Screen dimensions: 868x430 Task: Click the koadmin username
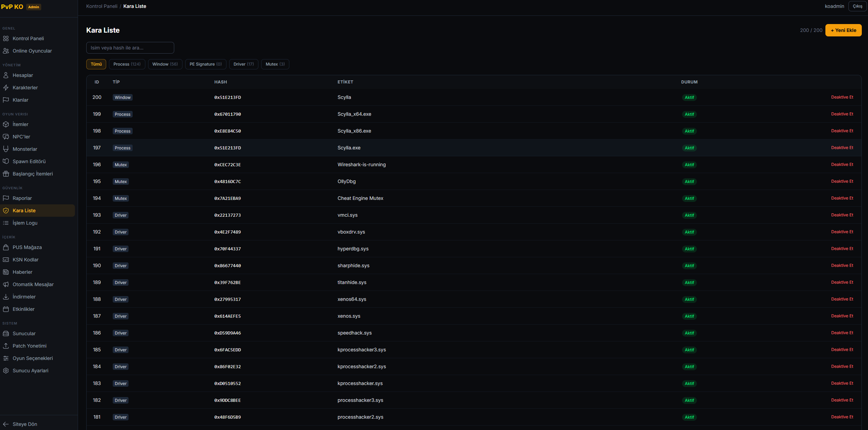[x=834, y=6]
